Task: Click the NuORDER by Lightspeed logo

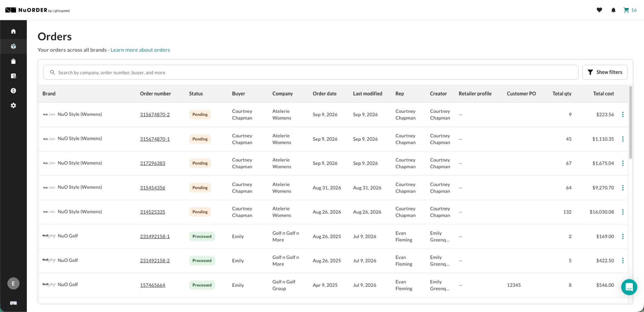Action: pos(37,10)
